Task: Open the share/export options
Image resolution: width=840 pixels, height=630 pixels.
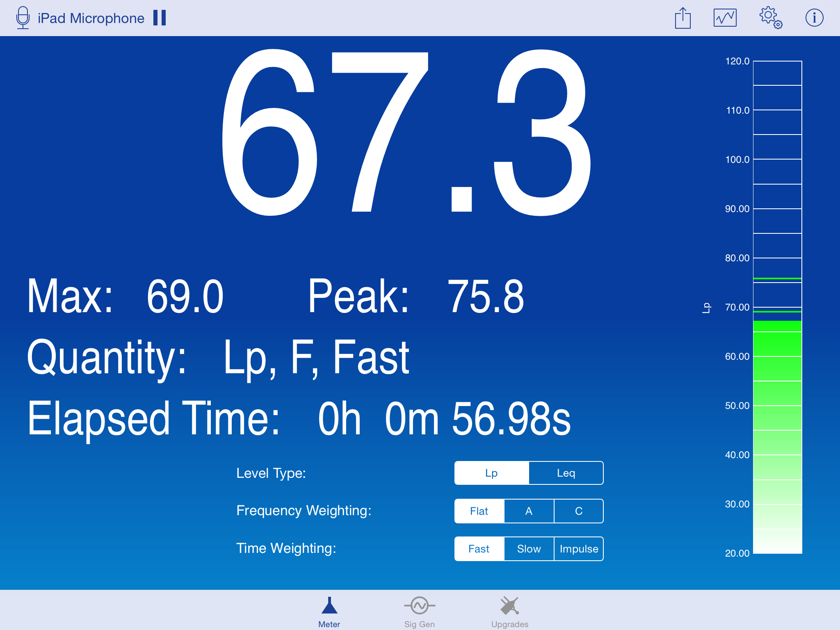Action: pyautogui.click(x=682, y=17)
